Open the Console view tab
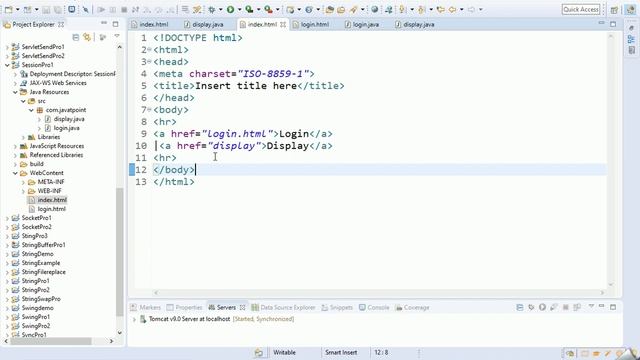The width and height of the screenshot is (640, 360). click(x=374, y=307)
